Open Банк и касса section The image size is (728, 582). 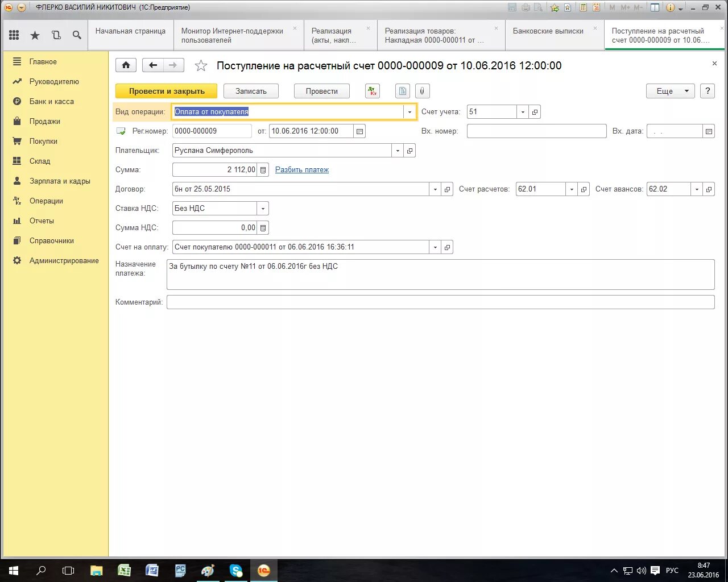(52, 101)
